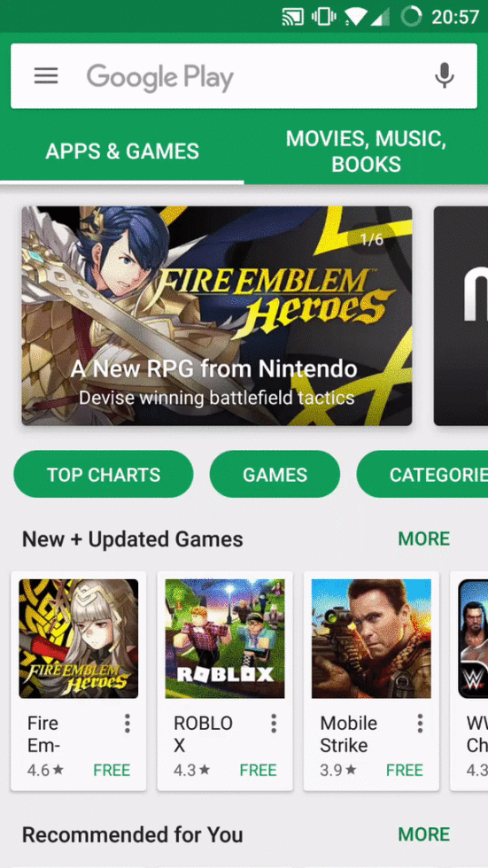
Task: Show more New + Updated Games
Action: coord(424,539)
